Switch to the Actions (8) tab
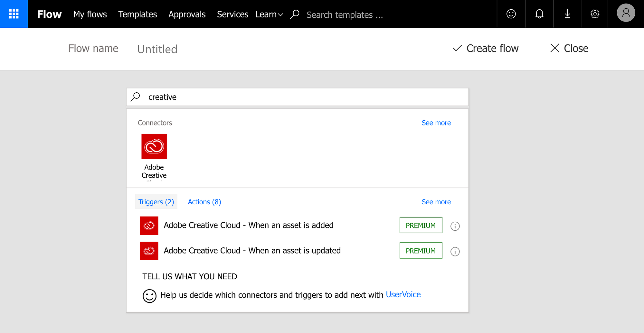This screenshot has width=644, height=333. (204, 202)
